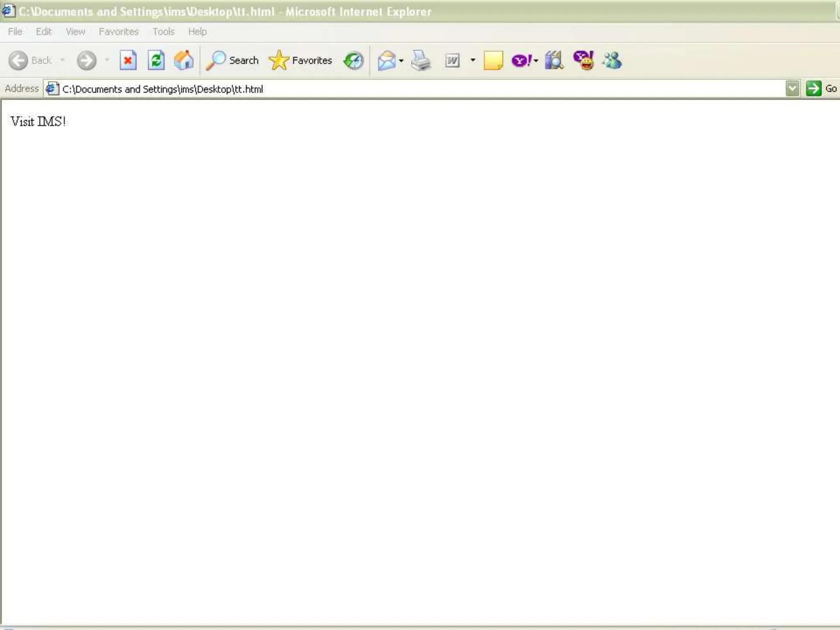
Task: Open the Windows Messenger people icon
Action: click(x=612, y=61)
